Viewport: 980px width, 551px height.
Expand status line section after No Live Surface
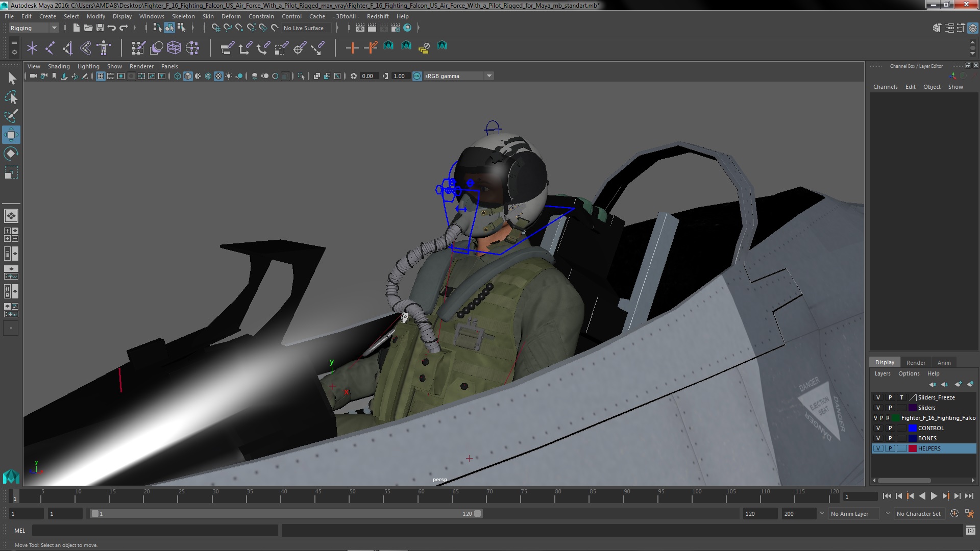[x=337, y=28]
